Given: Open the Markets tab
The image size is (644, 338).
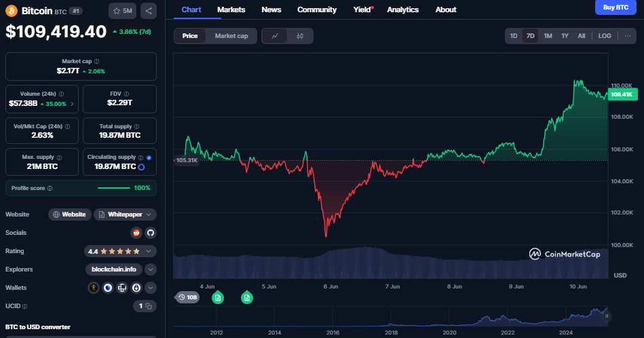Looking at the screenshot, I should coord(231,10).
